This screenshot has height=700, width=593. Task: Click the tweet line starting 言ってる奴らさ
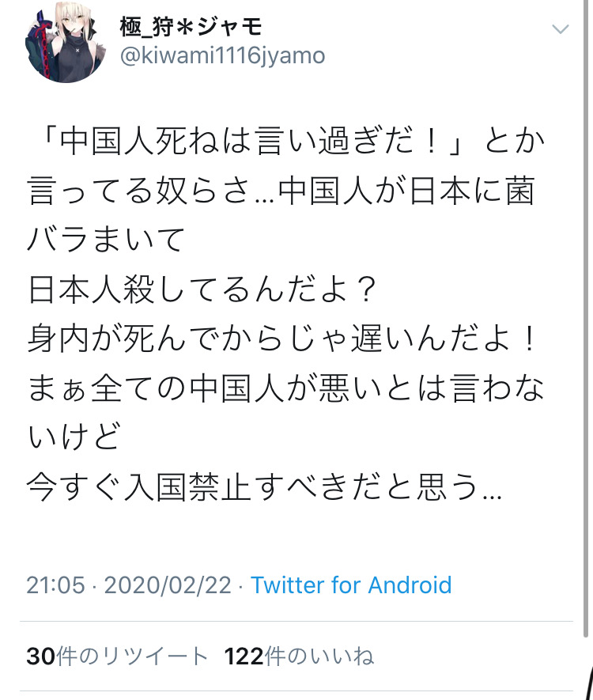[x=281, y=191]
